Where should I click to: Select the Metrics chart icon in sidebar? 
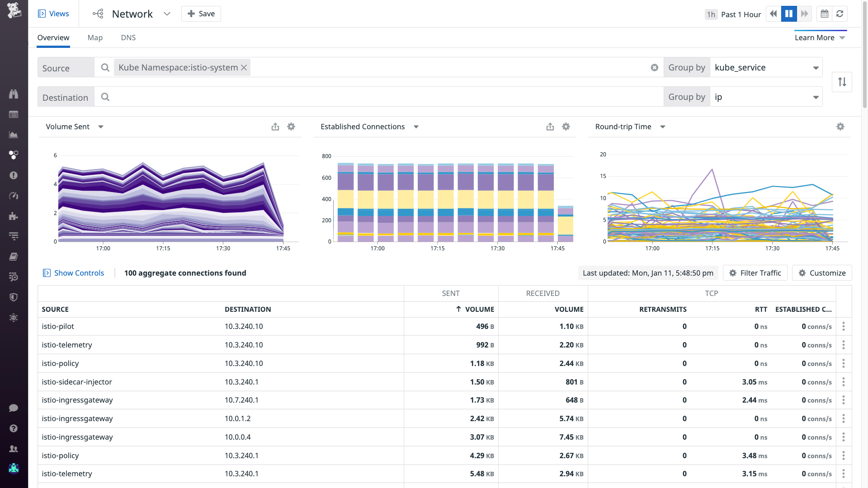[14, 134]
